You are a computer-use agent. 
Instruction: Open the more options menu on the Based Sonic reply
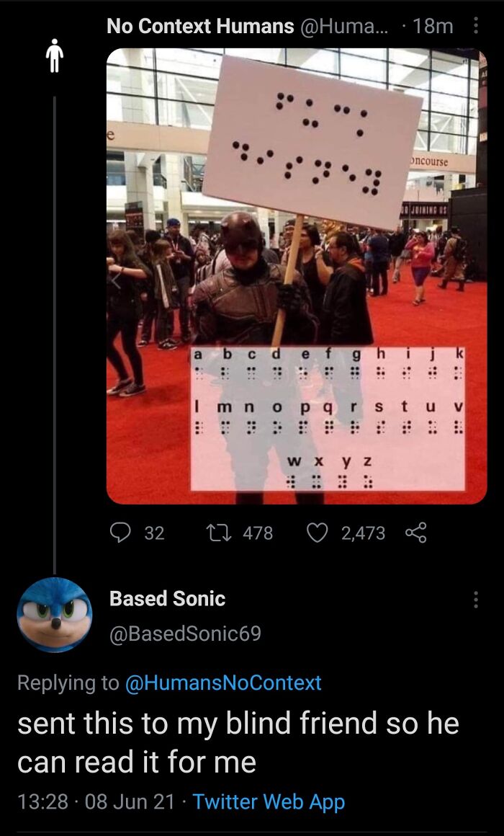click(x=476, y=600)
